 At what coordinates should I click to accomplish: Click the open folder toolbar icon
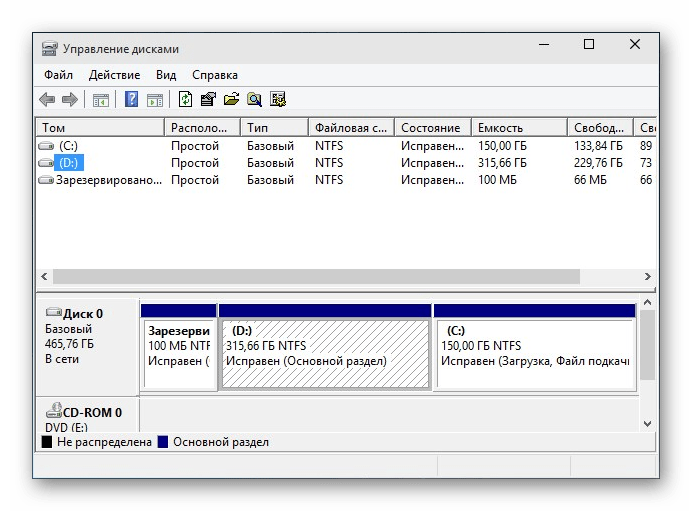click(x=231, y=100)
